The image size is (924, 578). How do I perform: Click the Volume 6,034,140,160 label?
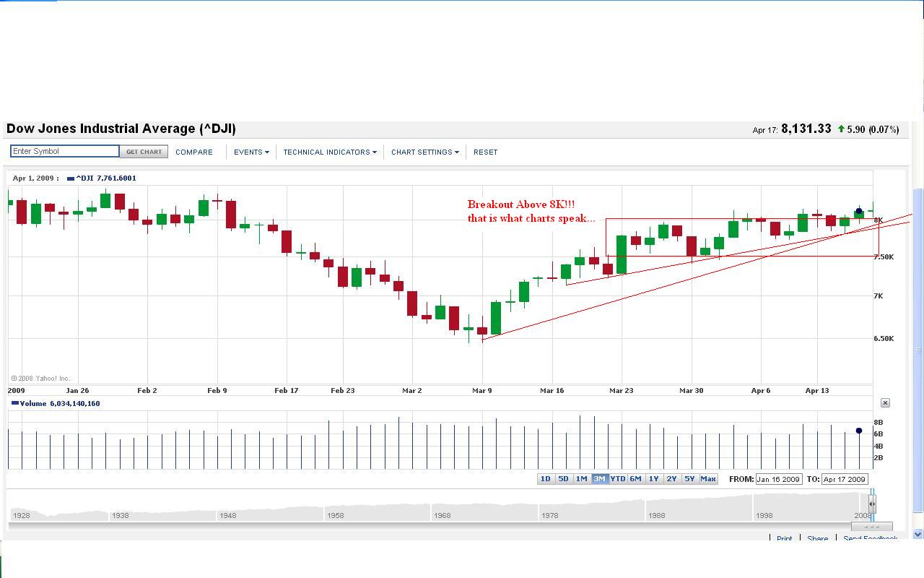coord(59,404)
